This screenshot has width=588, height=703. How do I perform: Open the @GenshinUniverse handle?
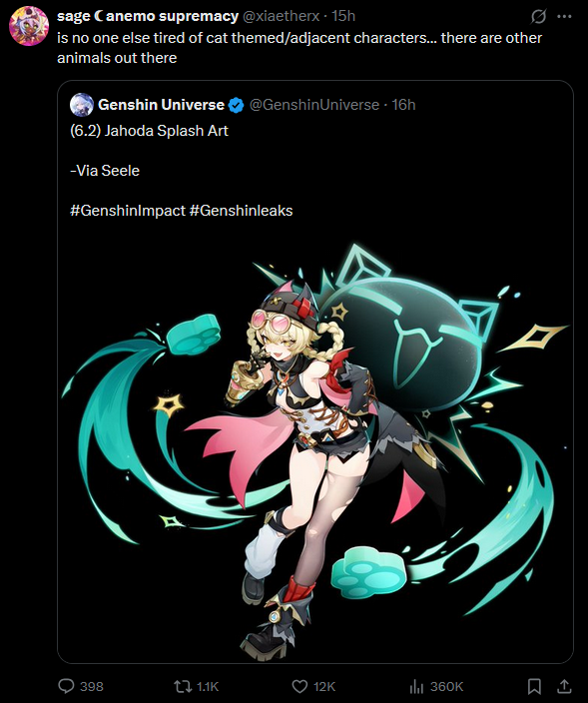click(314, 105)
